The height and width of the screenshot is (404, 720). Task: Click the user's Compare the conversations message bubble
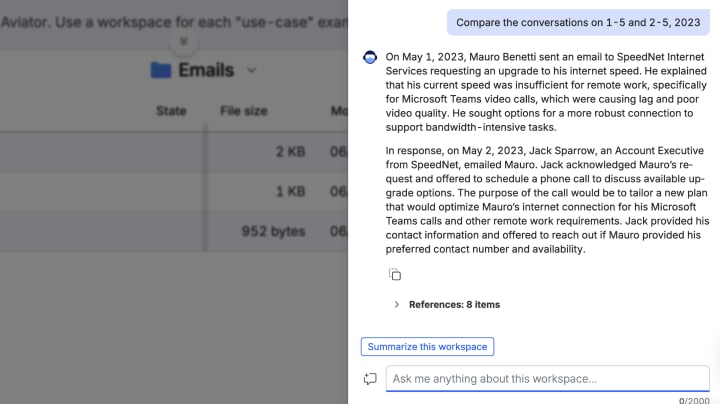[x=578, y=22]
